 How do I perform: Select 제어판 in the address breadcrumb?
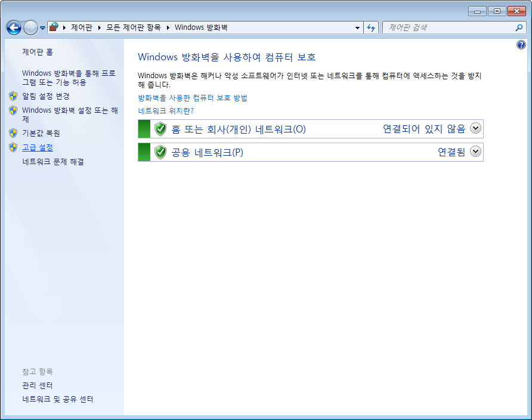[82, 27]
